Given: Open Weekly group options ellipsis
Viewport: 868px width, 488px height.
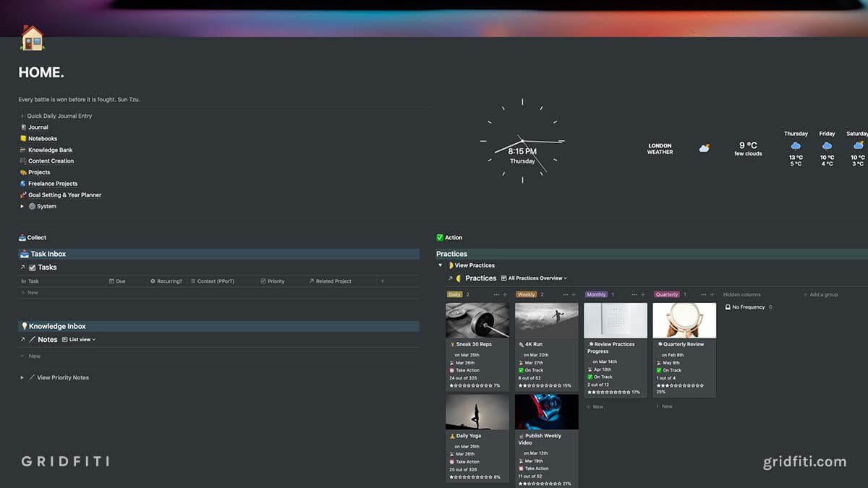Looking at the screenshot, I should point(566,295).
